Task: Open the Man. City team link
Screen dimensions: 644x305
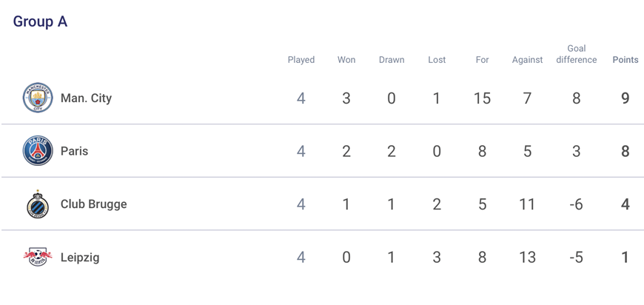Action: click(87, 98)
